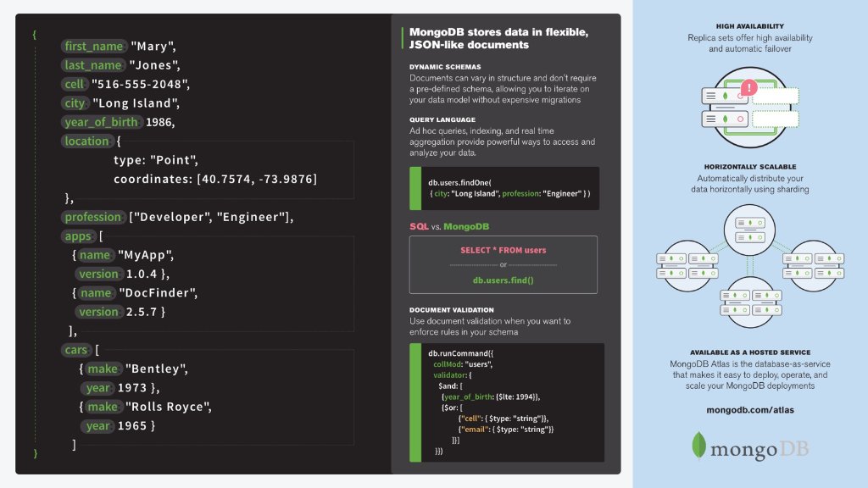Click the 1986 year value
The image size is (868, 488).
click(160, 122)
